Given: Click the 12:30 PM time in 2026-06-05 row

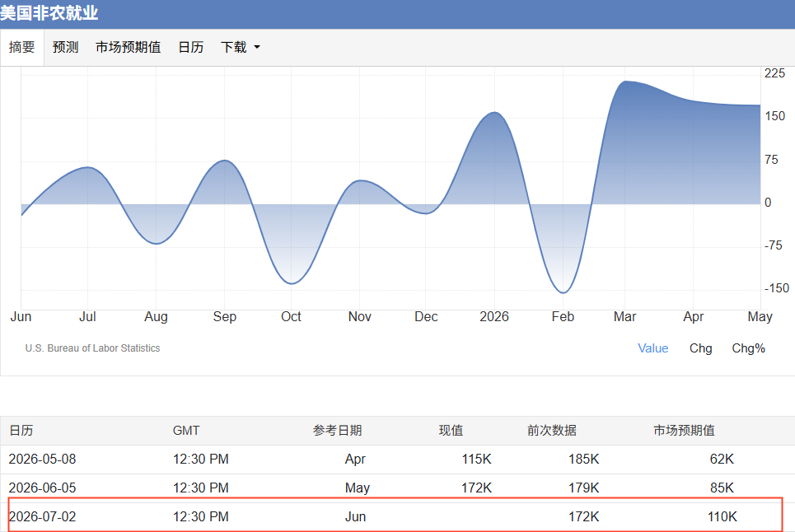Looking at the screenshot, I should click(201, 488).
